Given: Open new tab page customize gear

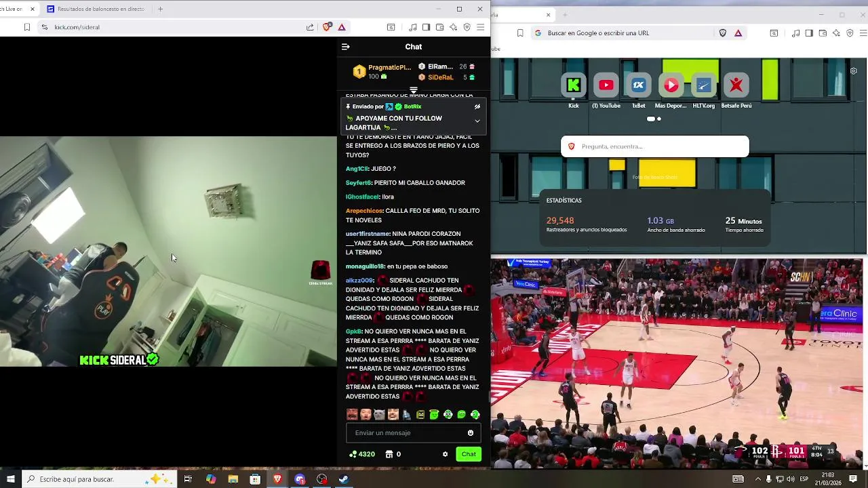Looking at the screenshot, I should (x=854, y=71).
